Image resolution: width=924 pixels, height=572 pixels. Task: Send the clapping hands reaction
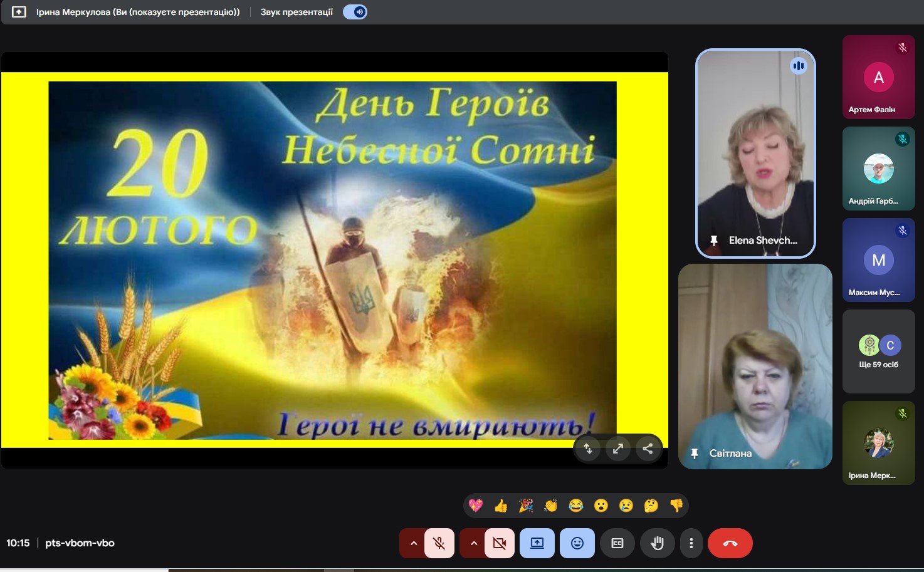(551, 506)
